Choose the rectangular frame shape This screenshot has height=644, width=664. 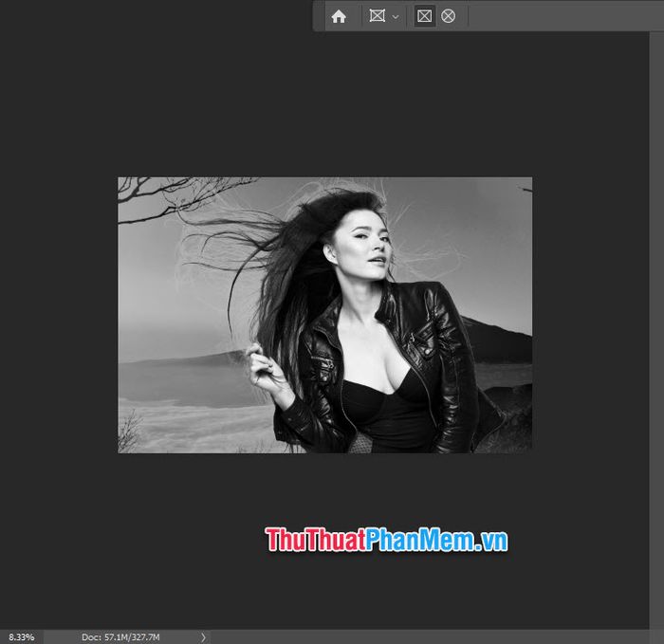coord(424,16)
